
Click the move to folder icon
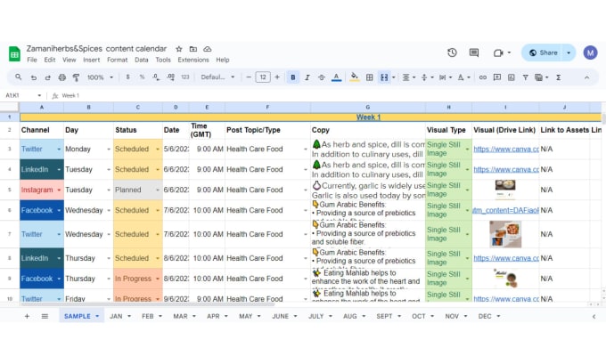coord(192,49)
